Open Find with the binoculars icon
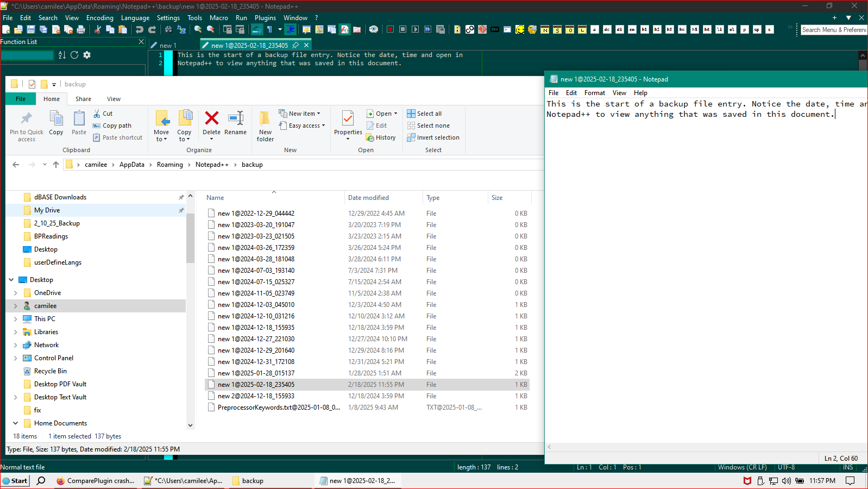Viewport: 868px width, 489px height. pos(169,29)
